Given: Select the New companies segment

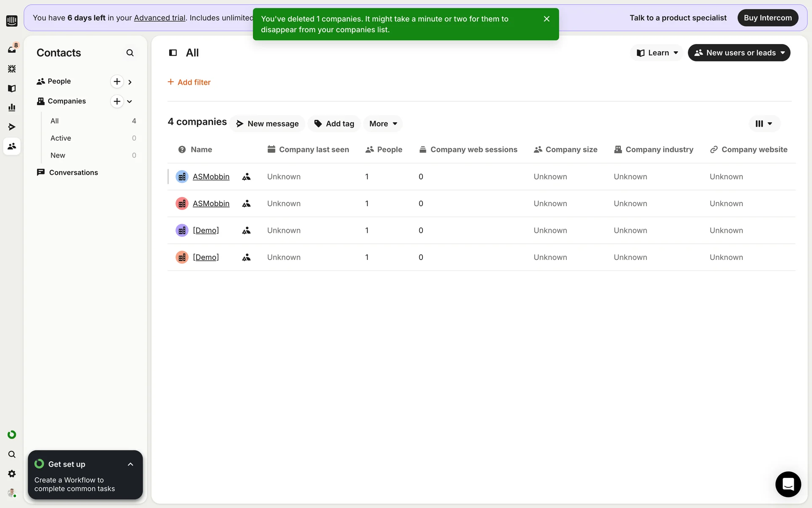Looking at the screenshot, I should (x=58, y=155).
